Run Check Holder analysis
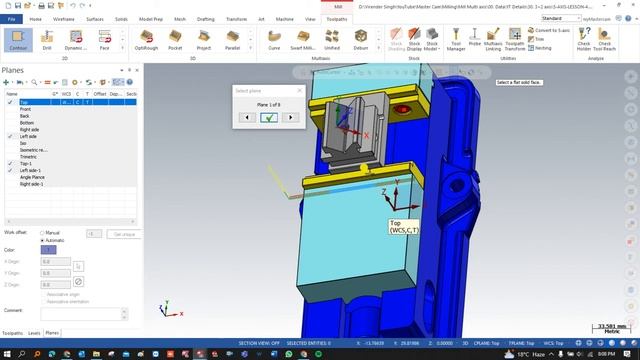This screenshot has width=640, height=360. click(x=584, y=40)
